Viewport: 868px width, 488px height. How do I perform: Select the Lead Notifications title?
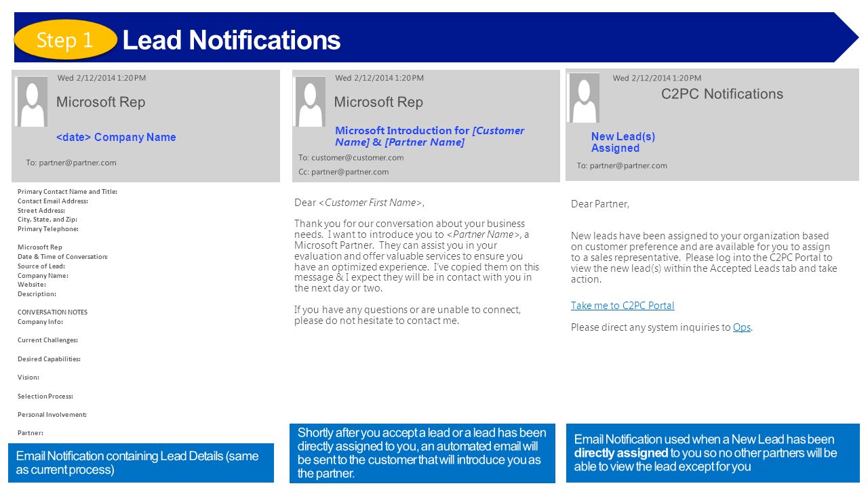pos(231,40)
